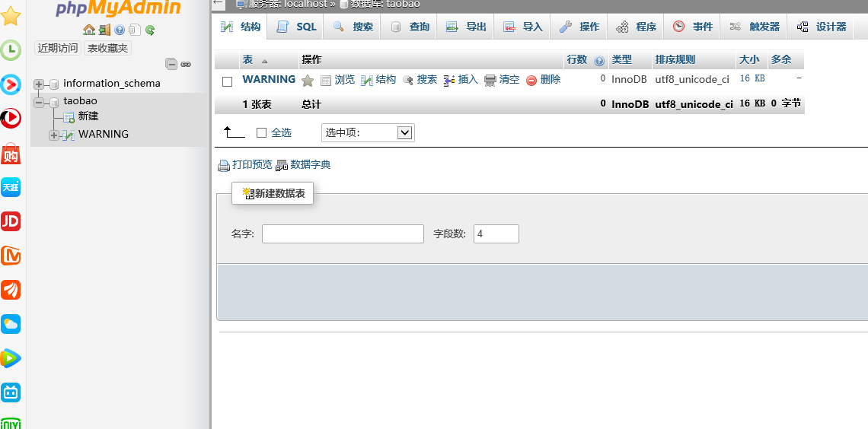The image size is (868, 429).
Task: Open the blue weather cloud sidebar icon
Action: tap(11, 324)
